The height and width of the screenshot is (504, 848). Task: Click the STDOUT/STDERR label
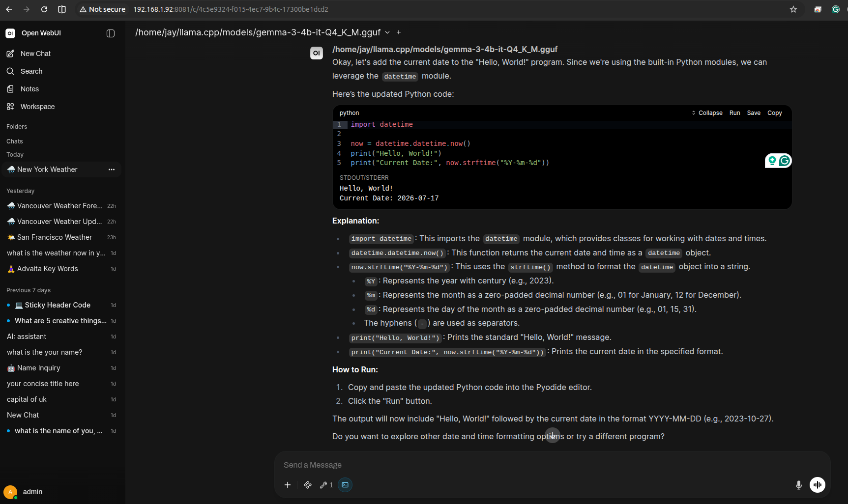(364, 178)
